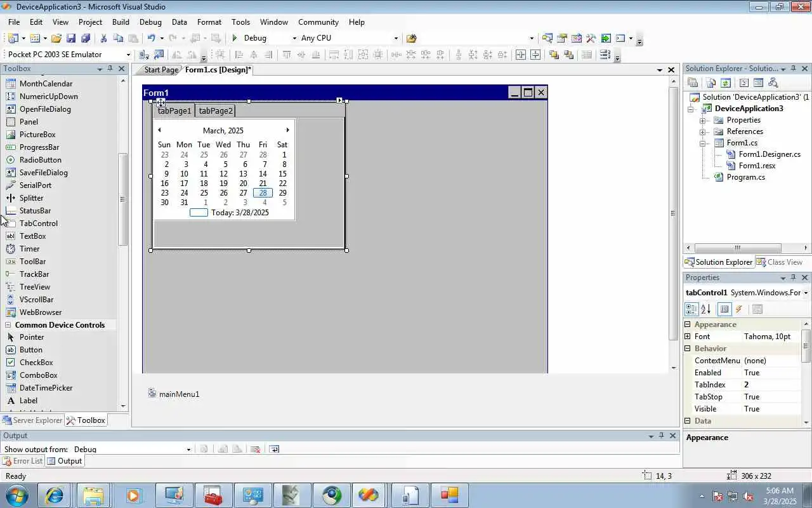Collapse Appearance category in Properties grid
The height and width of the screenshot is (508, 812).
[687, 324]
